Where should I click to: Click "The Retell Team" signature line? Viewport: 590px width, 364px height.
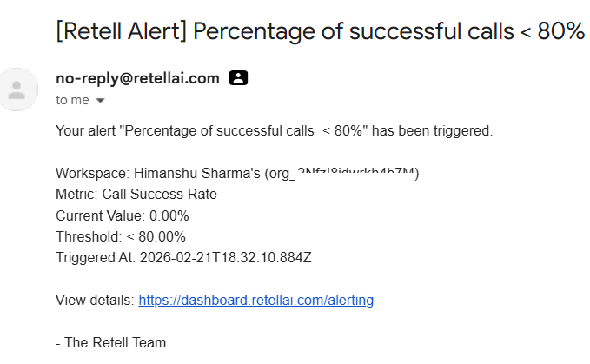tap(109, 342)
